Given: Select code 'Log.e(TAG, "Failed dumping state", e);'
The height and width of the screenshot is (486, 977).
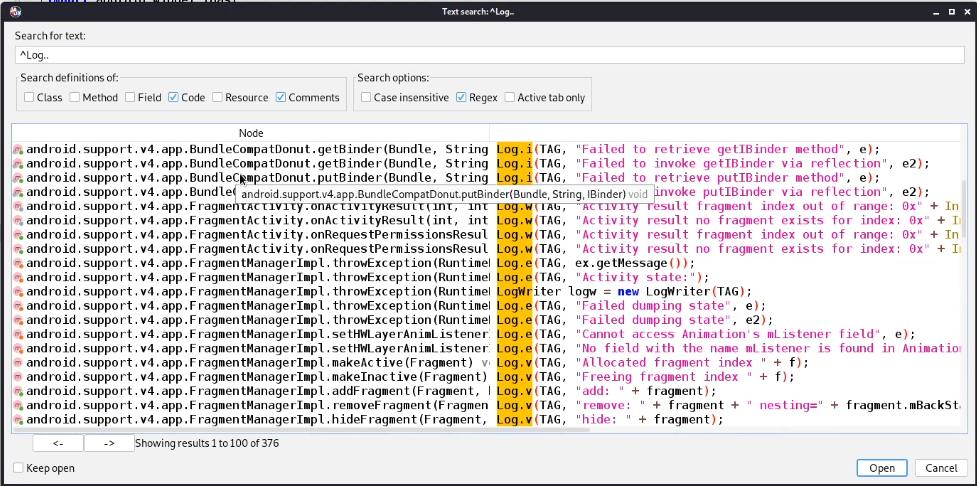Looking at the screenshot, I should coord(631,306).
